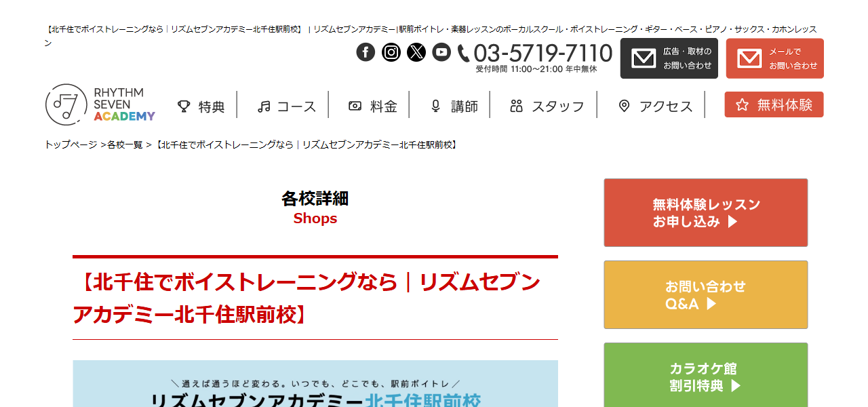Open the Instagram icon link
The image size is (868, 407).
[x=391, y=52]
